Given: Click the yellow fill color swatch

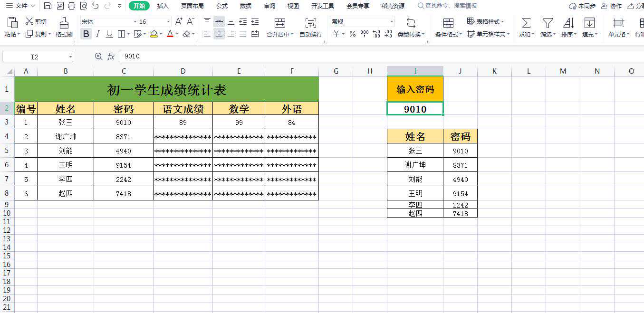Looking at the screenshot, I should coord(154,34).
